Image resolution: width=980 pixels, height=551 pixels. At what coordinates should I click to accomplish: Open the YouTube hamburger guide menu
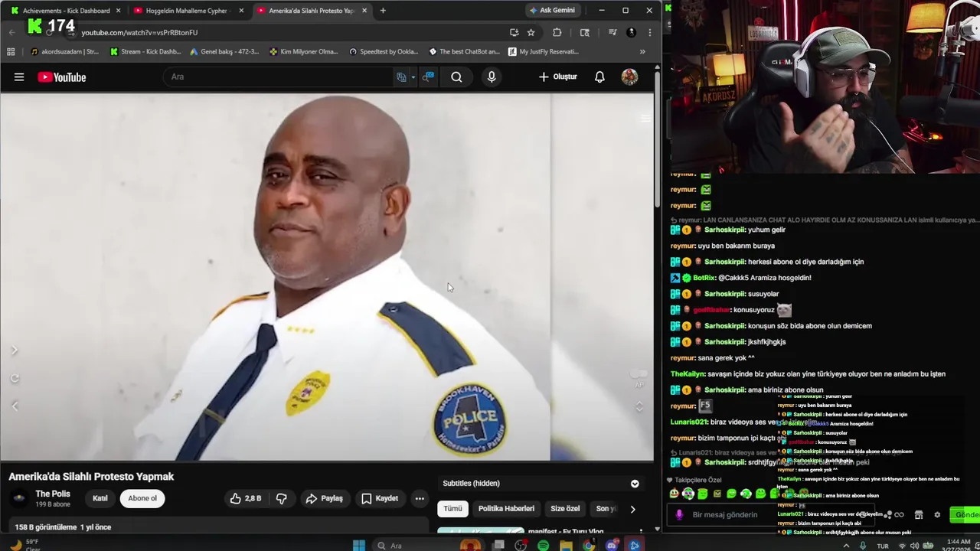coord(19,77)
